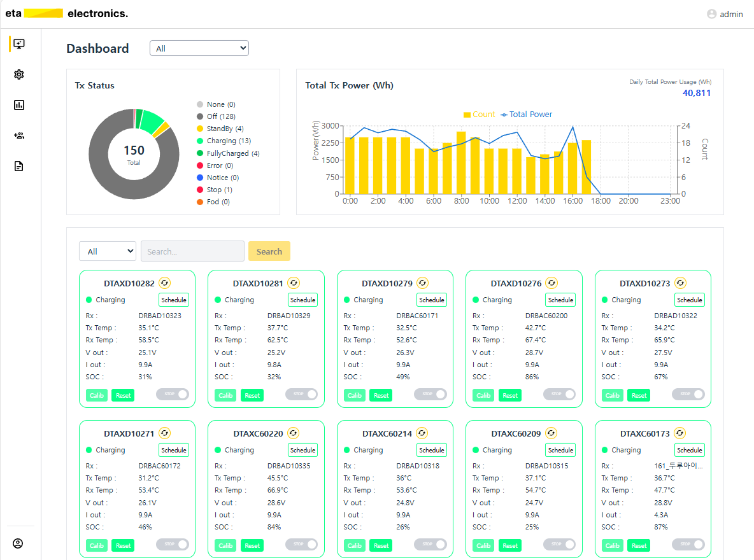Open the dashboard monitor icon in sidebar

tap(19, 44)
